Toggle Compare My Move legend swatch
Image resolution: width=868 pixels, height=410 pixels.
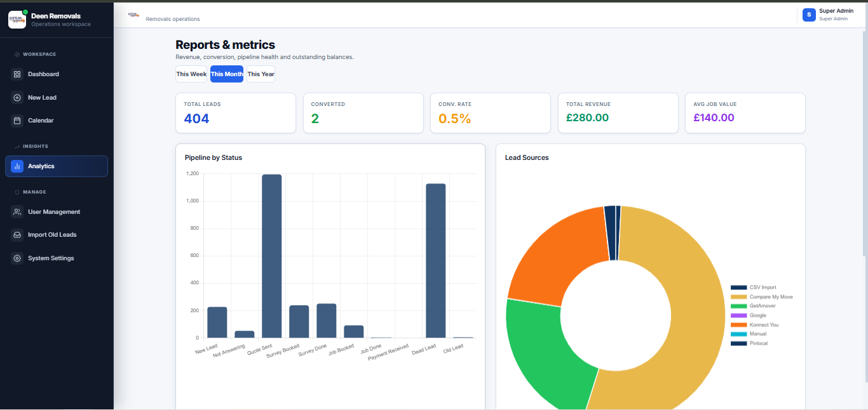tap(738, 297)
